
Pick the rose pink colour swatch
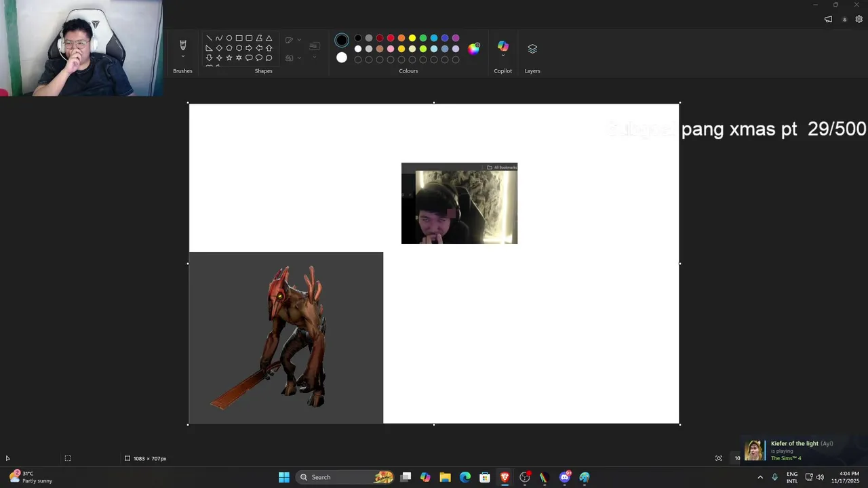point(391,49)
